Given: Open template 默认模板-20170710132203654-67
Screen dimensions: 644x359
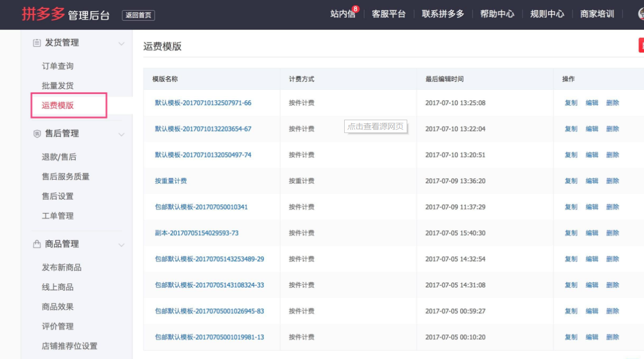Looking at the screenshot, I should point(203,129).
